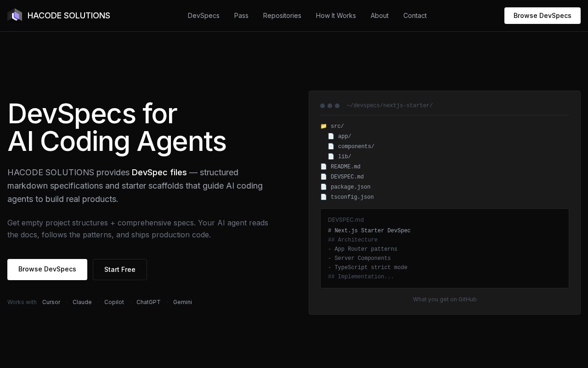Select How It Works in the navbar
This screenshot has height=368, width=588.
coord(336,16)
